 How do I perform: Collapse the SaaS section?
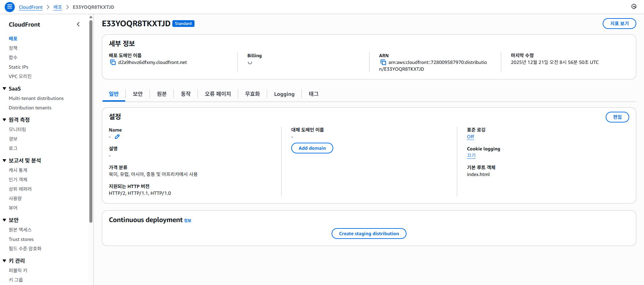pyautogui.click(x=5, y=89)
